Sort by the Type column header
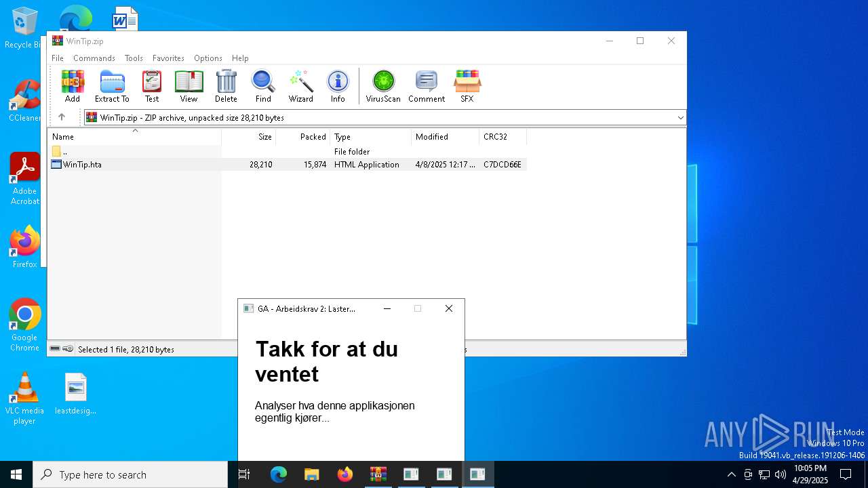 point(371,137)
